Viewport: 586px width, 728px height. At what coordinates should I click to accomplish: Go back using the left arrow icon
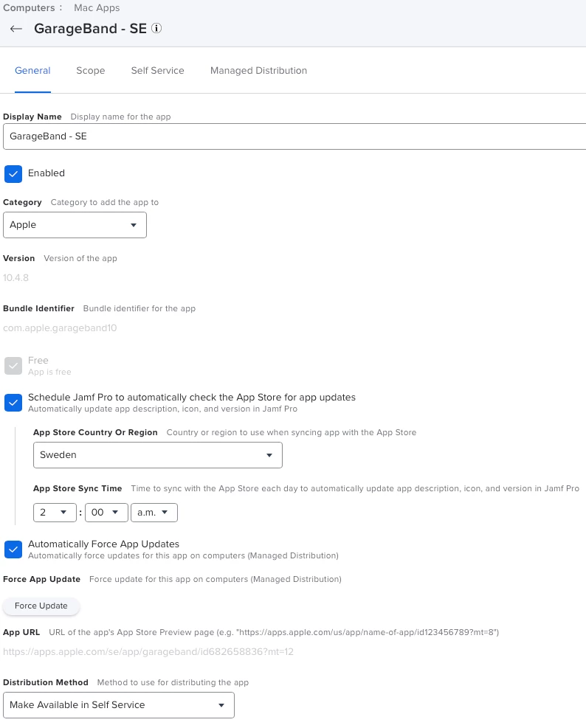[16, 29]
